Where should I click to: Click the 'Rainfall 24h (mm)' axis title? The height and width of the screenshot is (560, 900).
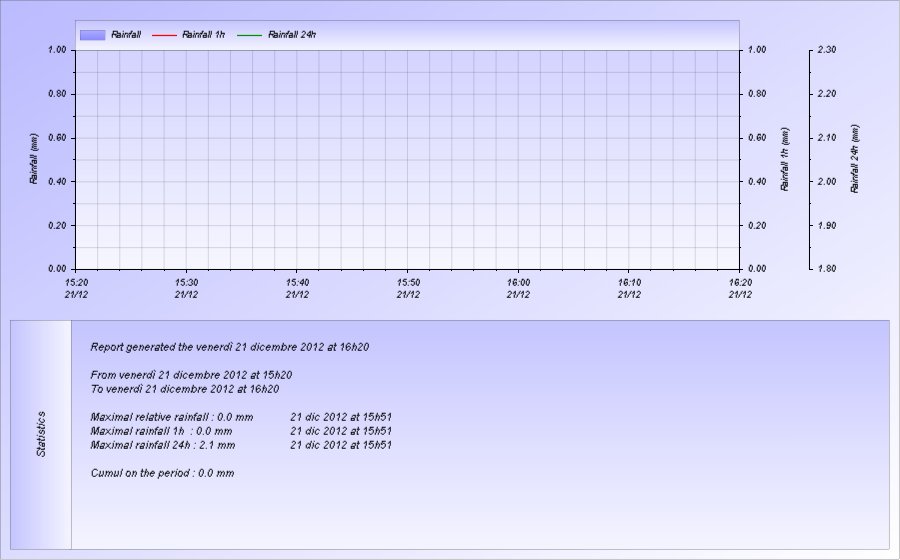[x=855, y=159]
